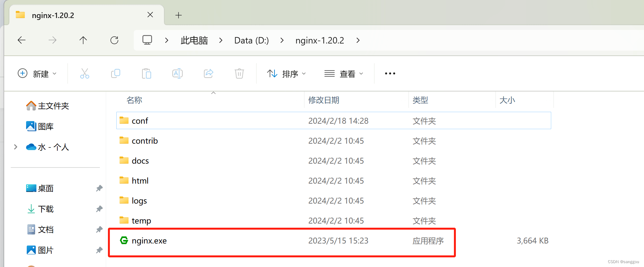Viewport: 644px width, 267px height.
Task: Select the html folder name
Action: pos(140,181)
